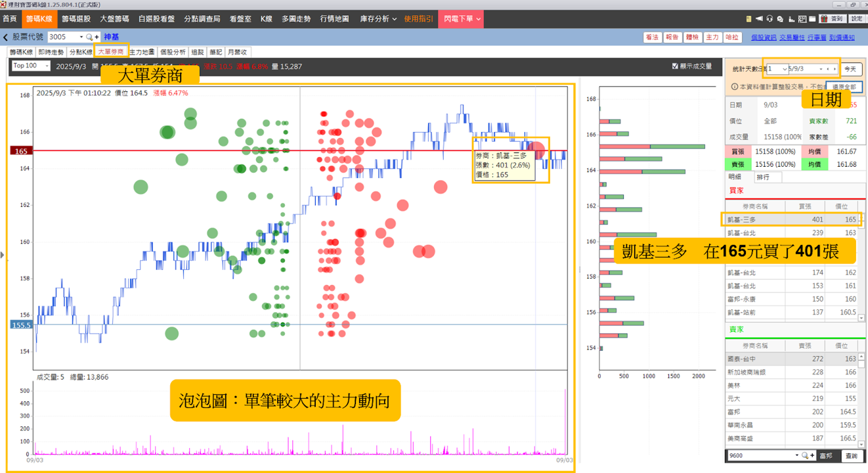This screenshot has height=473, width=868.
Task: Click the news layout icon in top toolbar
Action: tap(802, 19)
